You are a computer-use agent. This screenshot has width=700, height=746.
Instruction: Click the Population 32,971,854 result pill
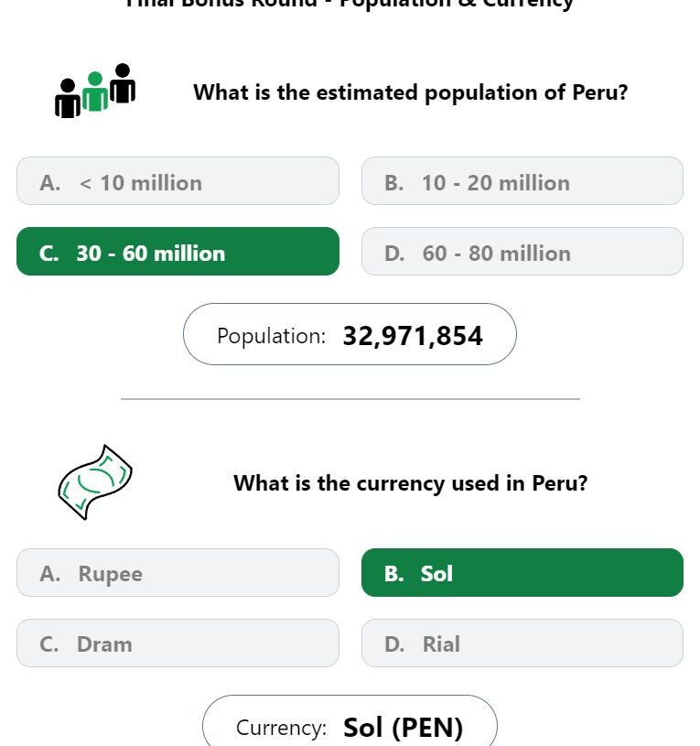click(350, 334)
